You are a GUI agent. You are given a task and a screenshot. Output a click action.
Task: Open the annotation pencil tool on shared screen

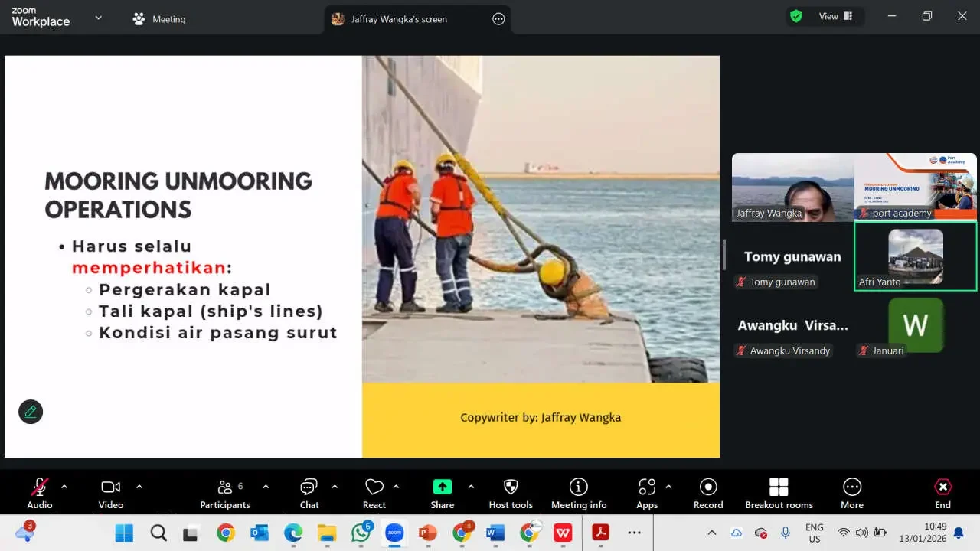click(x=31, y=412)
